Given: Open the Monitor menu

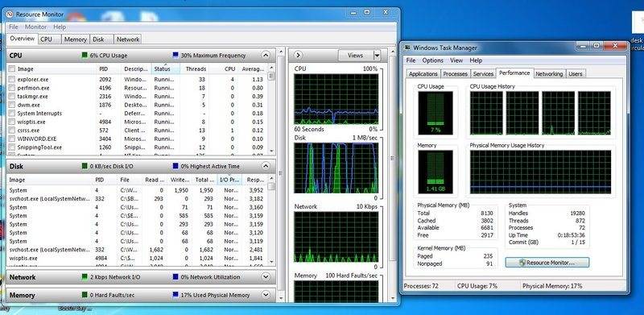Looking at the screenshot, I should click(x=35, y=27).
